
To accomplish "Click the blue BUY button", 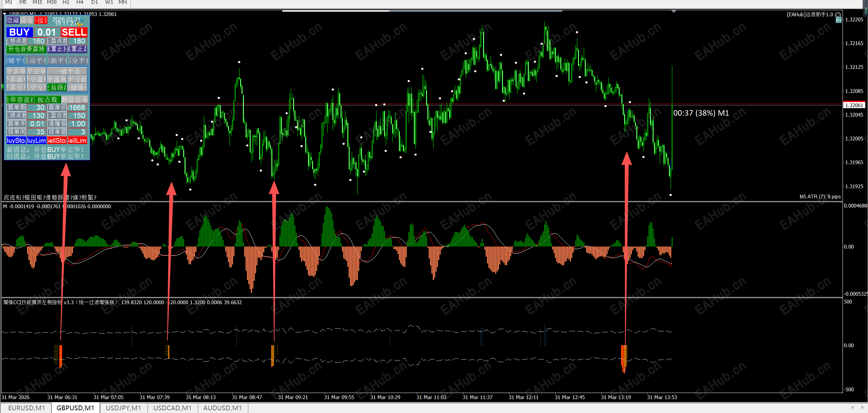I will tap(19, 32).
